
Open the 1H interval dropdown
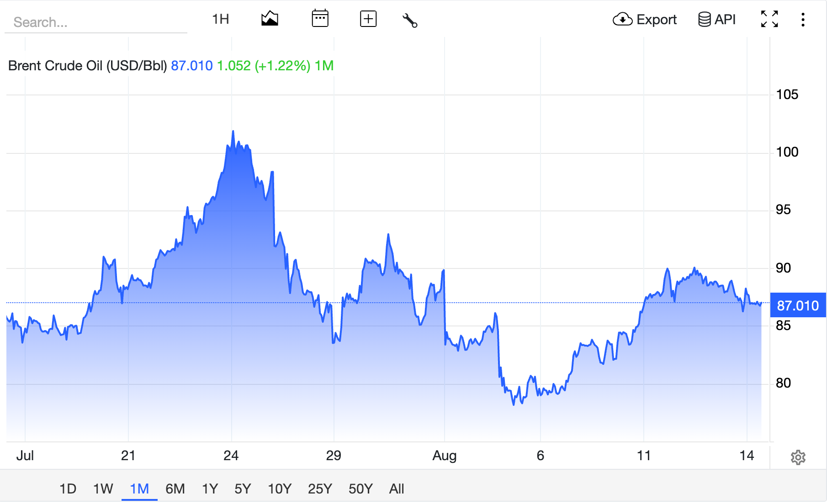pos(221,19)
